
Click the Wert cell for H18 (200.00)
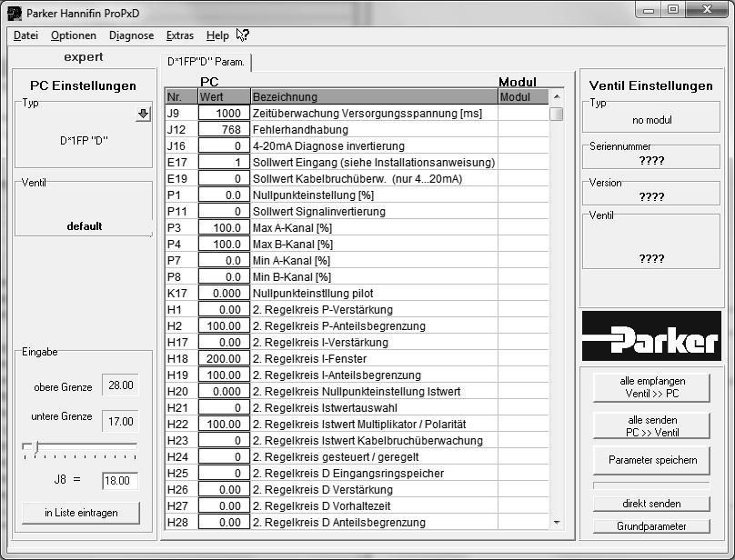click(224, 358)
